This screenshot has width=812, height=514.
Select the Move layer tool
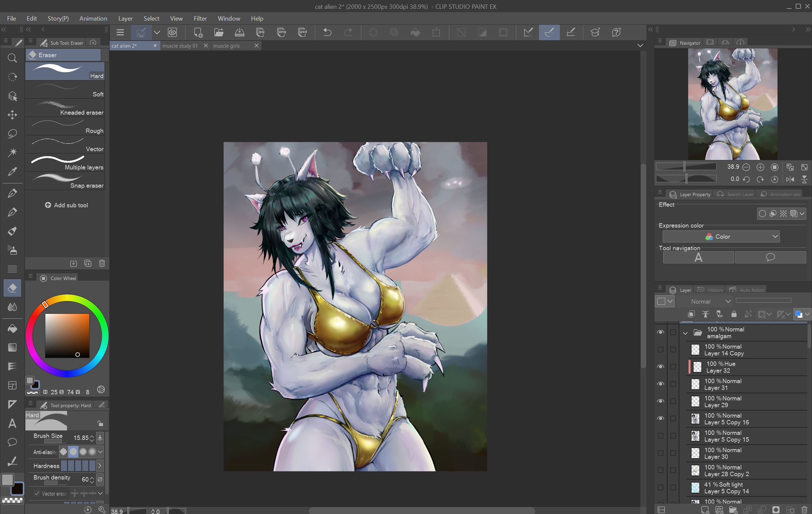pos(12,115)
